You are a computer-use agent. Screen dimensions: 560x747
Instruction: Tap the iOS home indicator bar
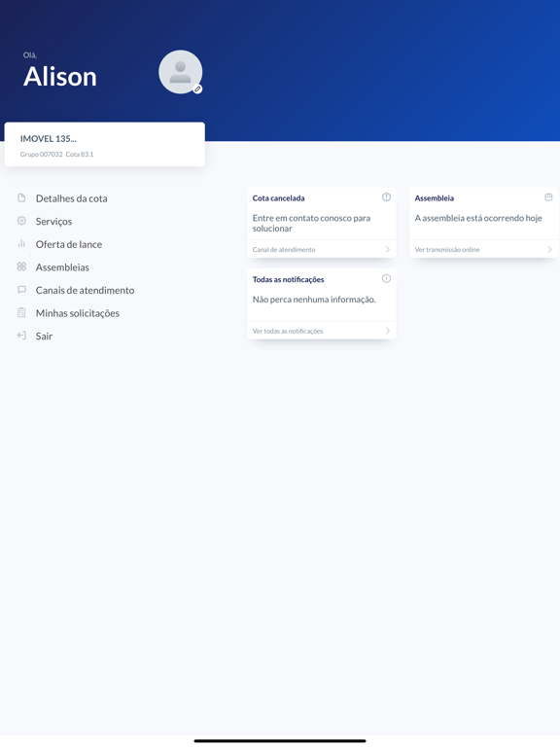pyautogui.click(x=280, y=741)
